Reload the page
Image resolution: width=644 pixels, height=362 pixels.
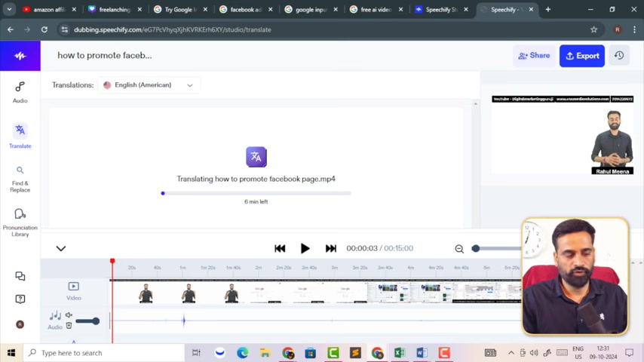44,29
